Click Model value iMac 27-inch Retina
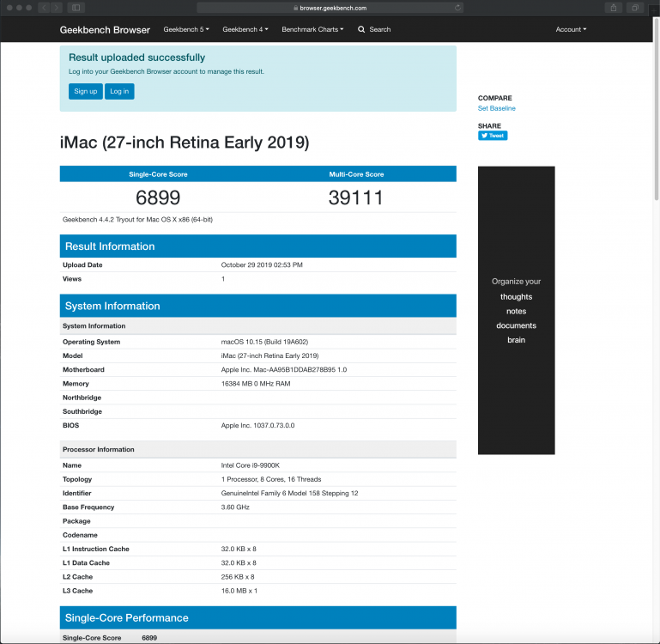 [269, 355]
